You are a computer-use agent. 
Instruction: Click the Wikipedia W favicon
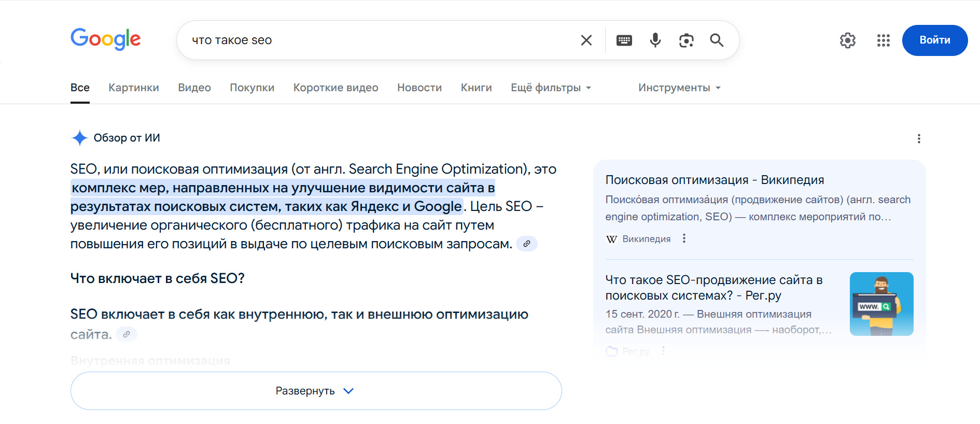pos(612,239)
